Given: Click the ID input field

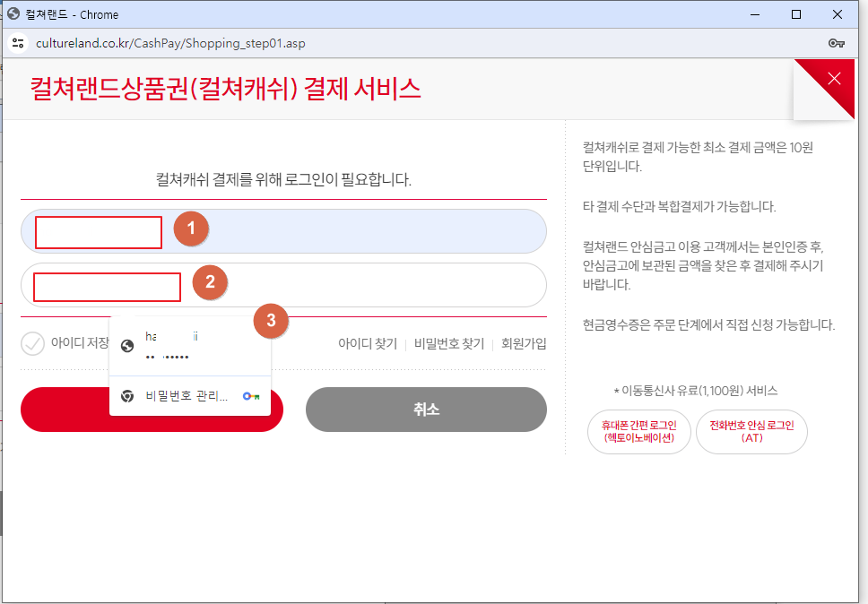Looking at the screenshot, I should coord(283,231).
